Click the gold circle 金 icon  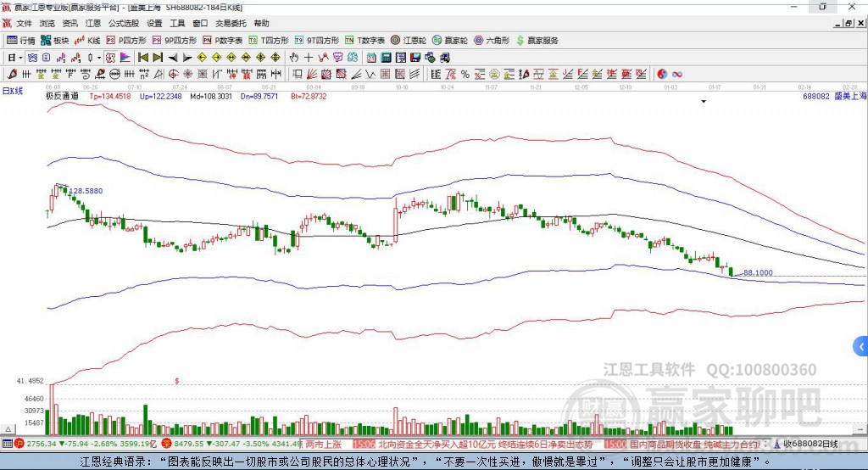(x=494, y=75)
